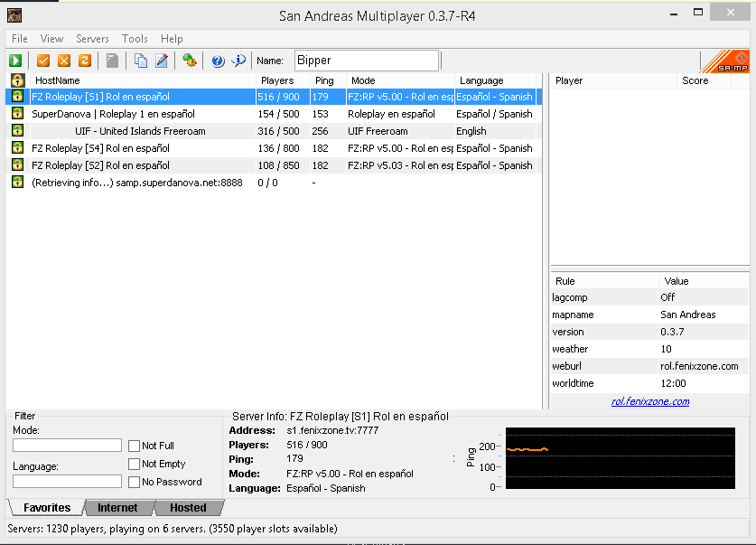Open the Servers menu
756x545 pixels.
tap(92, 39)
